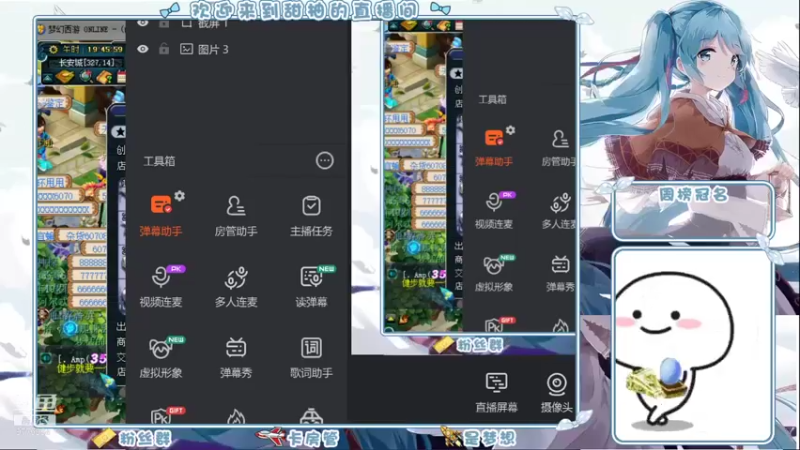Add a 直播屏幕 source
The height and width of the screenshot is (450, 800).
(496, 392)
